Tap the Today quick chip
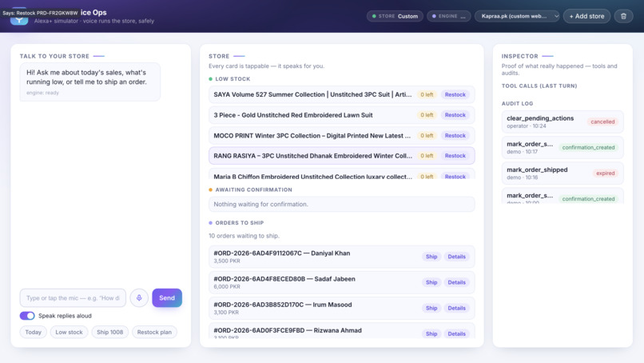The height and width of the screenshot is (363, 644). tap(34, 332)
